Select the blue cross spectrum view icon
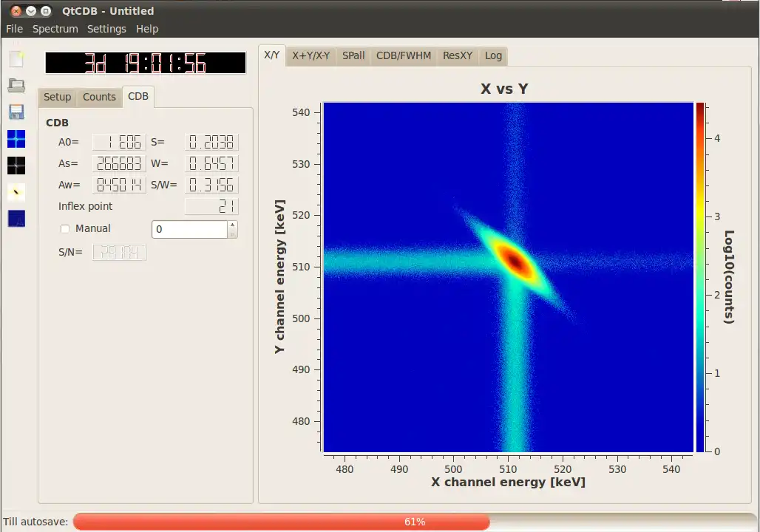The image size is (760, 532). [x=16, y=139]
